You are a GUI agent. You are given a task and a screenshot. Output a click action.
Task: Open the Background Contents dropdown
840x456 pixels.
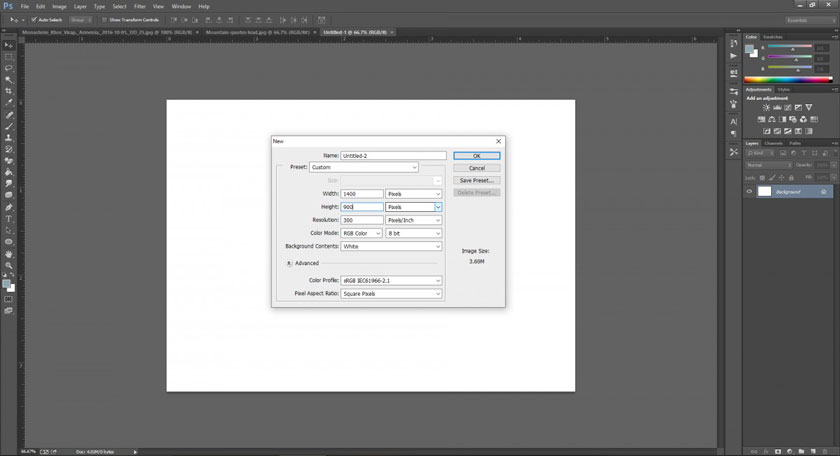pos(392,246)
